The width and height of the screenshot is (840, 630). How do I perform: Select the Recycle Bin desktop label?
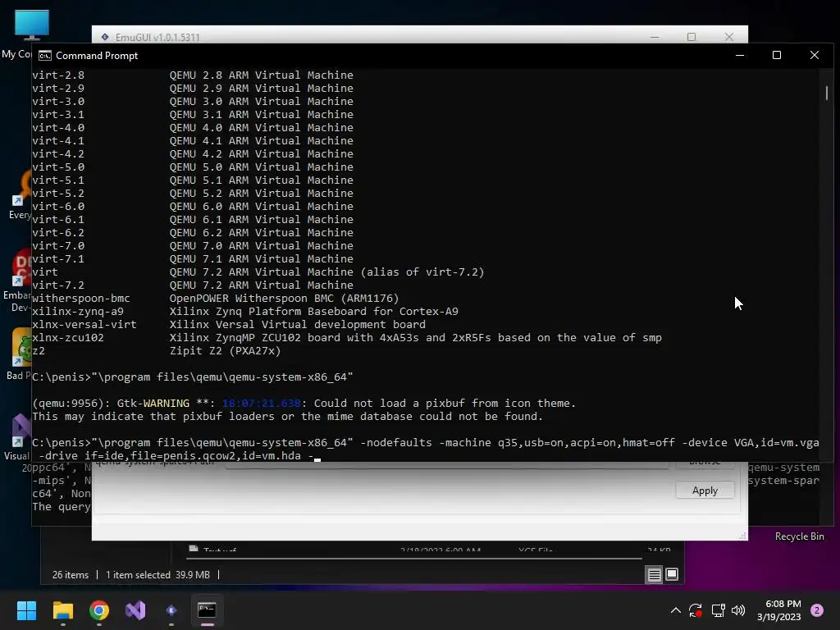point(799,536)
